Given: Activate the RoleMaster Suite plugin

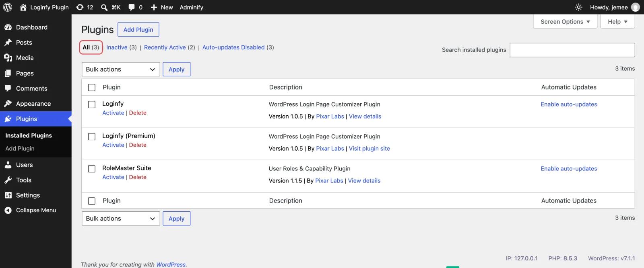Looking at the screenshot, I should tap(113, 177).
